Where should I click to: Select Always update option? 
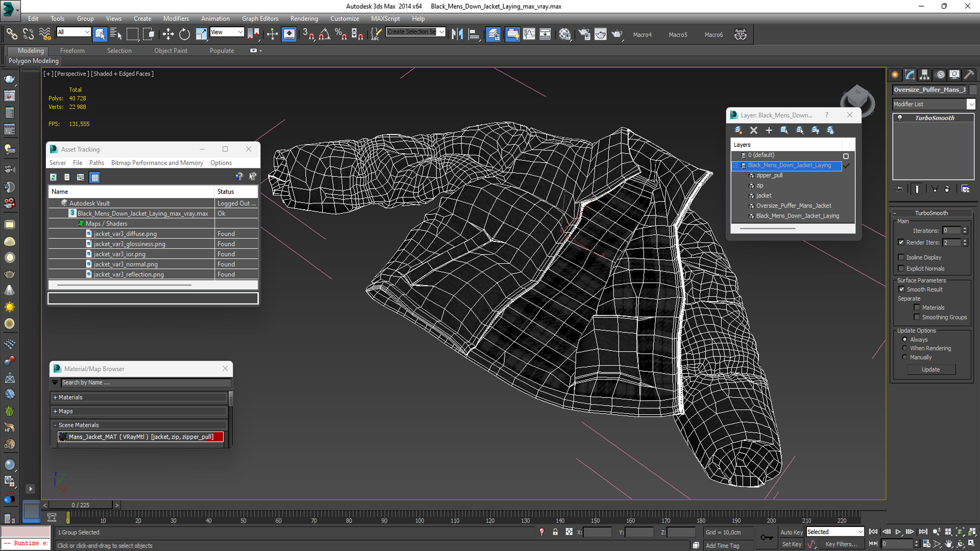click(904, 339)
